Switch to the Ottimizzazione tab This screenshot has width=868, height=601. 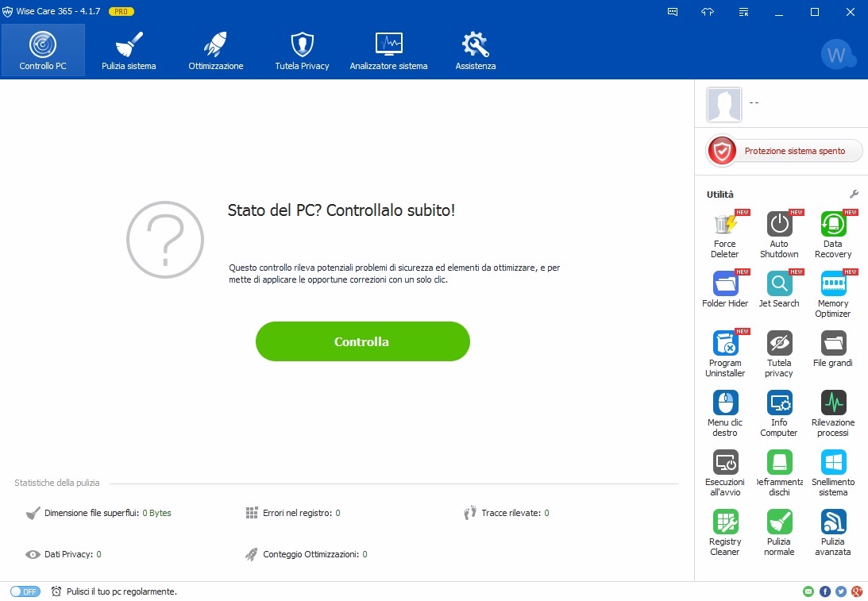215,50
